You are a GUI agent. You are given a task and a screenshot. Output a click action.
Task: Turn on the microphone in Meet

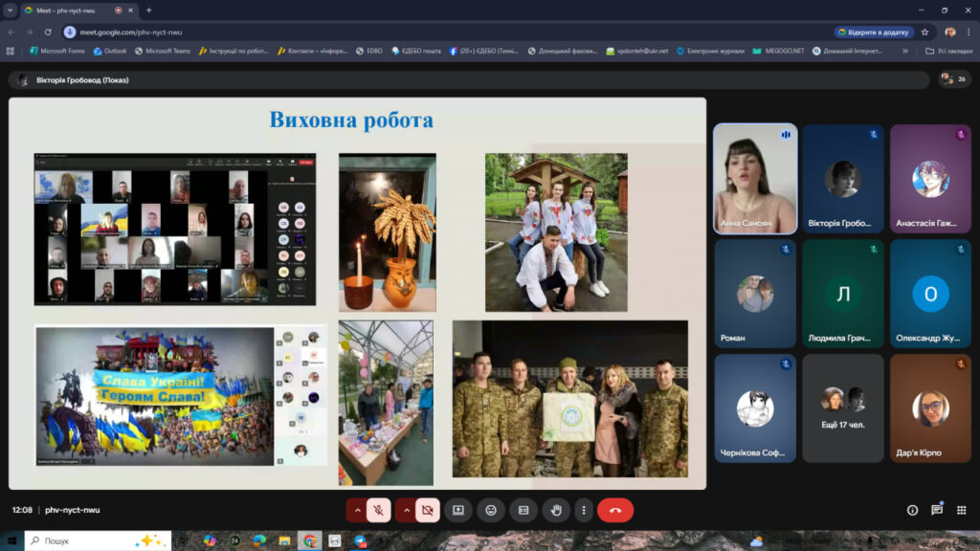point(378,510)
